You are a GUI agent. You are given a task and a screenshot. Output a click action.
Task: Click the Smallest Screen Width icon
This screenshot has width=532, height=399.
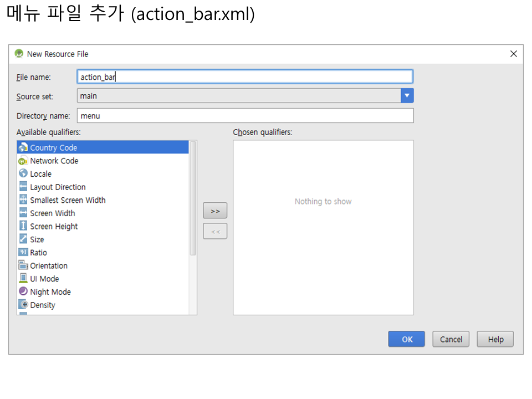[x=23, y=200]
